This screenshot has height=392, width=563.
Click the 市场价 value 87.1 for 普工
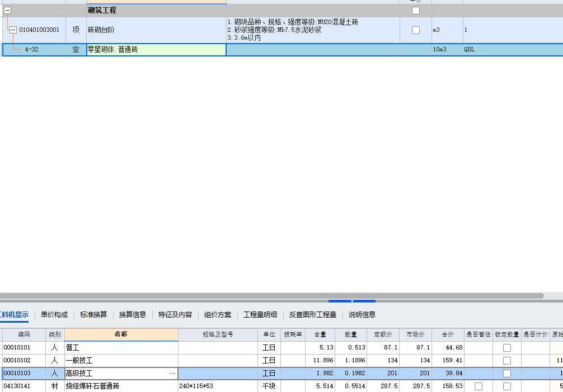[x=415, y=347]
